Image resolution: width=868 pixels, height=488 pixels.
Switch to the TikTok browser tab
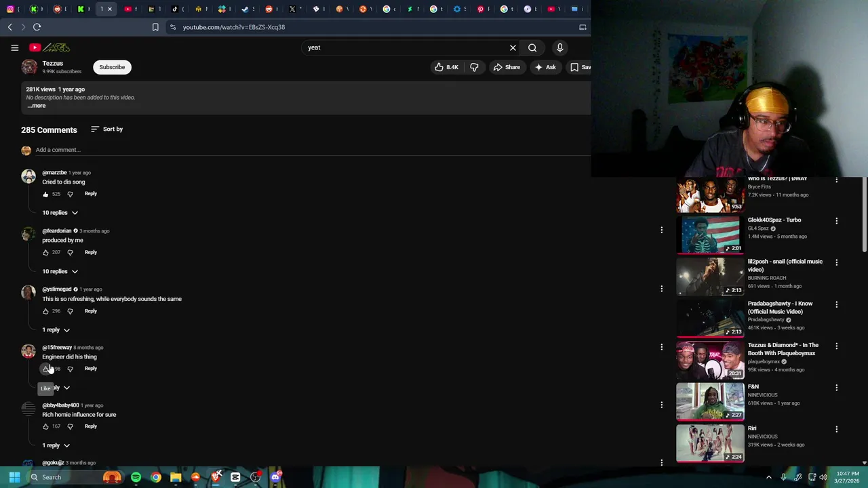[175, 9]
